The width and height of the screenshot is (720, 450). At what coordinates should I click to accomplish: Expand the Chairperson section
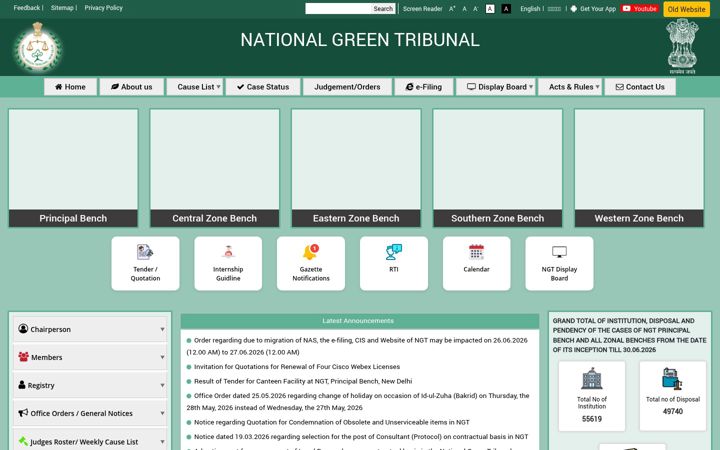click(x=90, y=329)
